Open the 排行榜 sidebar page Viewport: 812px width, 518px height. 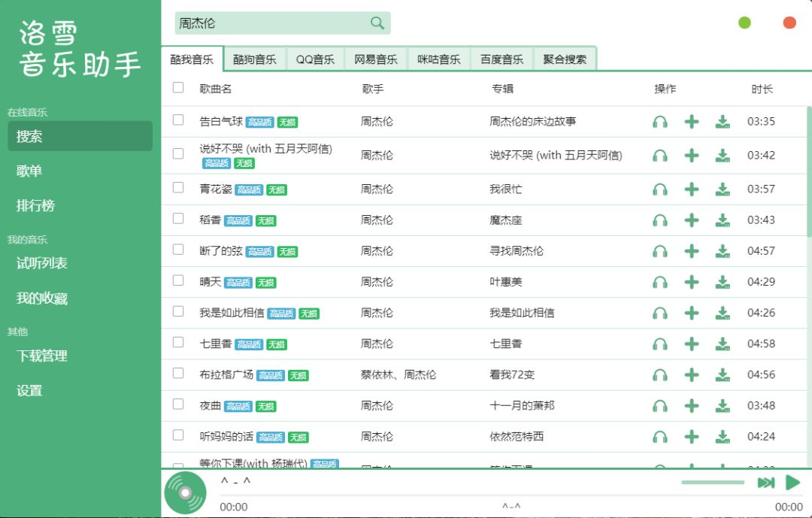(x=80, y=206)
